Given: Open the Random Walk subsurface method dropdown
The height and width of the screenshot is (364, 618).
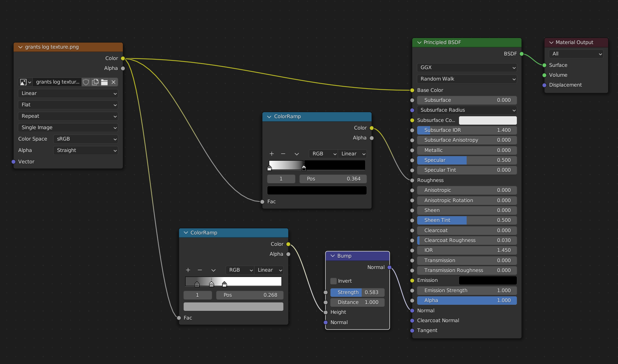Looking at the screenshot, I should 467,79.
